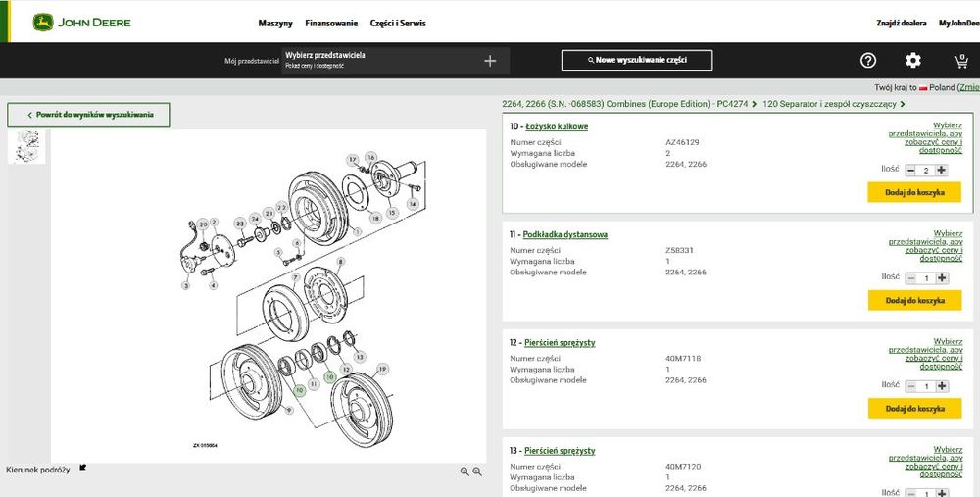Select callout 24 on the parts diagram
Screen dimensions: 980x497
pyautogui.click(x=255, y=219)
